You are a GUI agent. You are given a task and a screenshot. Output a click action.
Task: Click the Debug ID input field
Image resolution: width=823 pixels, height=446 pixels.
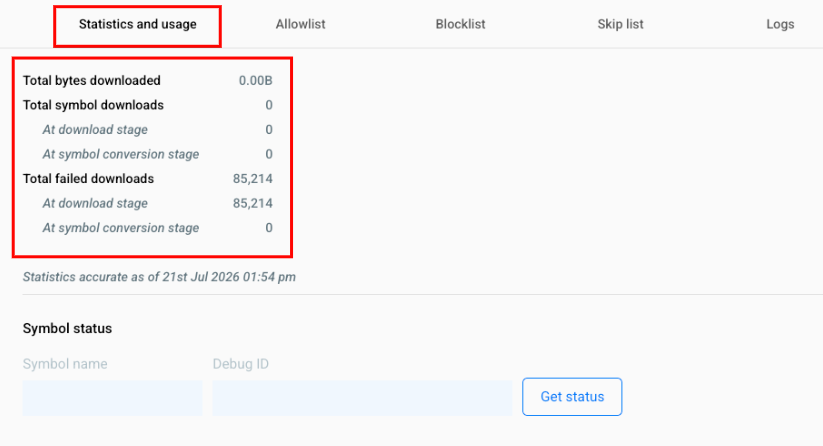pos(362,398)
